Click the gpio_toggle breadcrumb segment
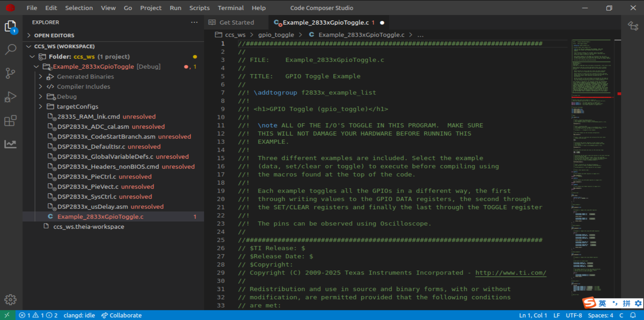This screenshot has height=320, width=644. pos(276,35)
